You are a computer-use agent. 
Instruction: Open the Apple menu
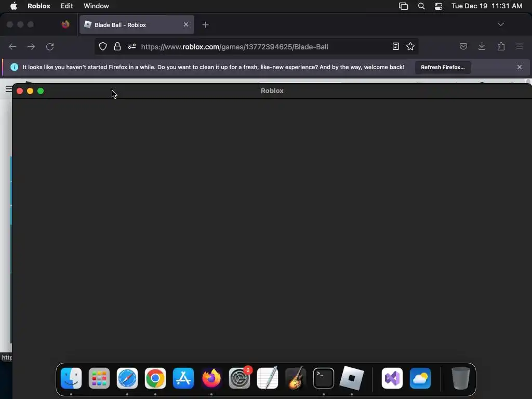pos(14,6)
